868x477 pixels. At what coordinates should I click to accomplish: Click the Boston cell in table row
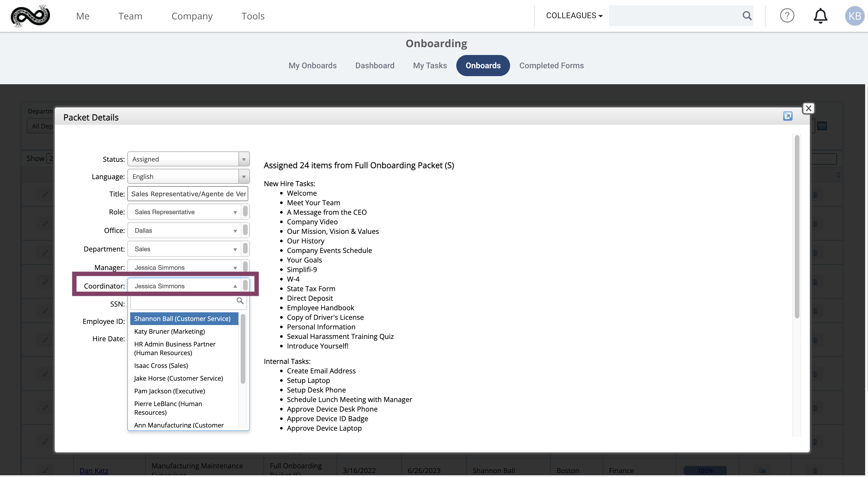(x=567, y=471)
